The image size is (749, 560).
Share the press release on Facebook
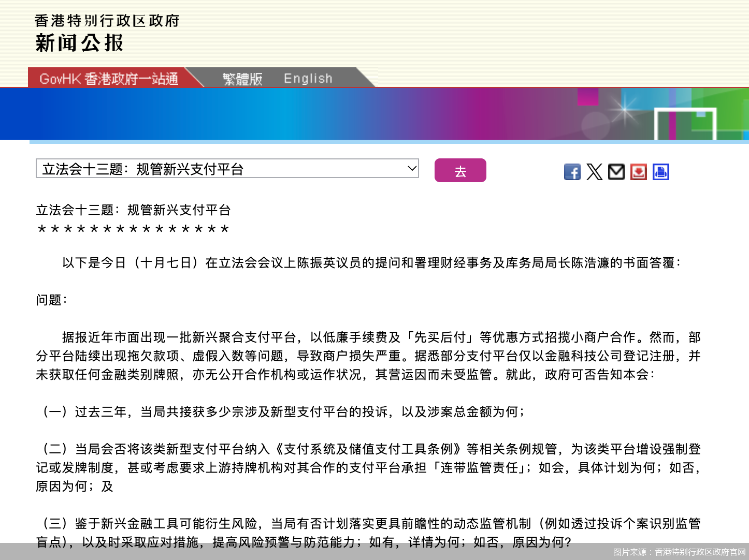click(x=572, y=172)
